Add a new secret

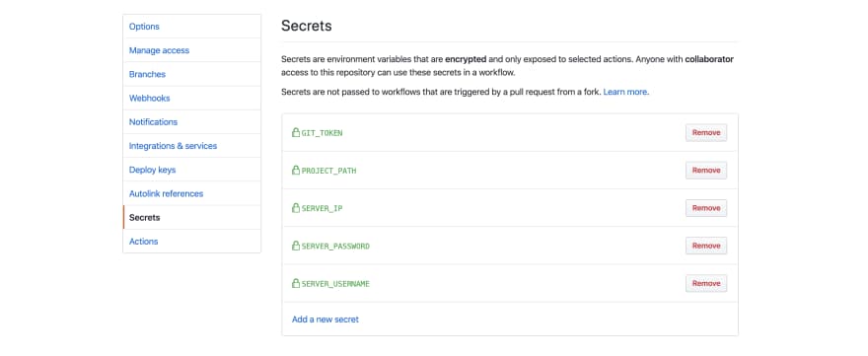tap(325, 320)
